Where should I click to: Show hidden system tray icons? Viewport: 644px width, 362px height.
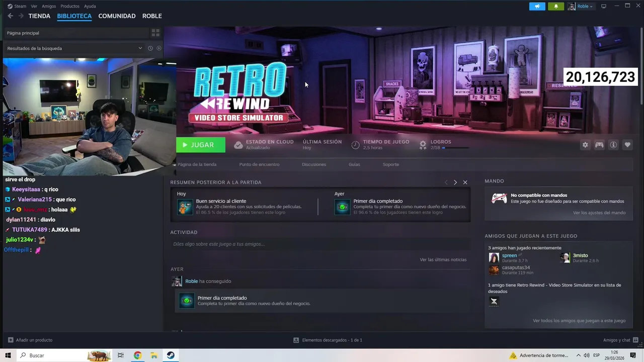[x=579, y=355]
